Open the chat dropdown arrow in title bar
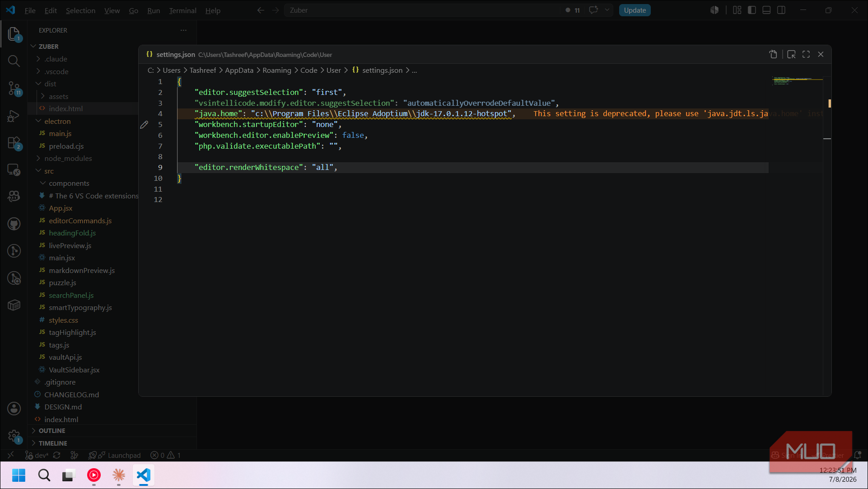This screenshot has width=868, height=489. [607, 10]
